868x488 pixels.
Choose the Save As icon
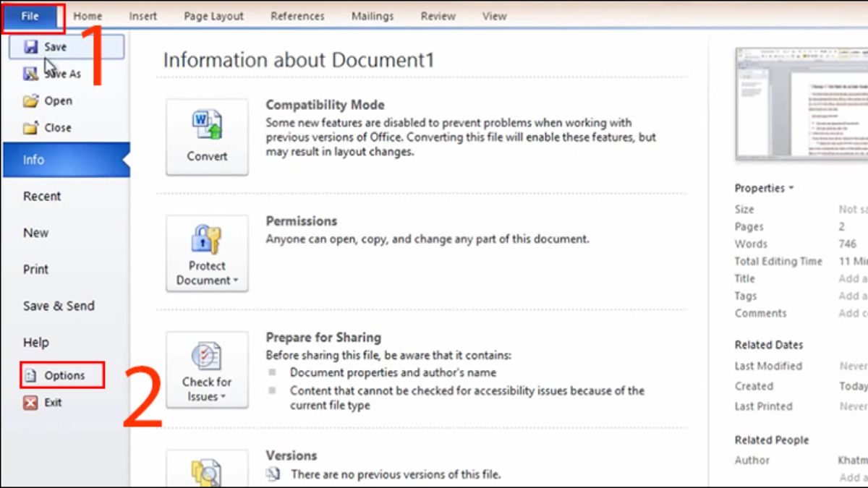pyautogui.click(x=31, y=74)
